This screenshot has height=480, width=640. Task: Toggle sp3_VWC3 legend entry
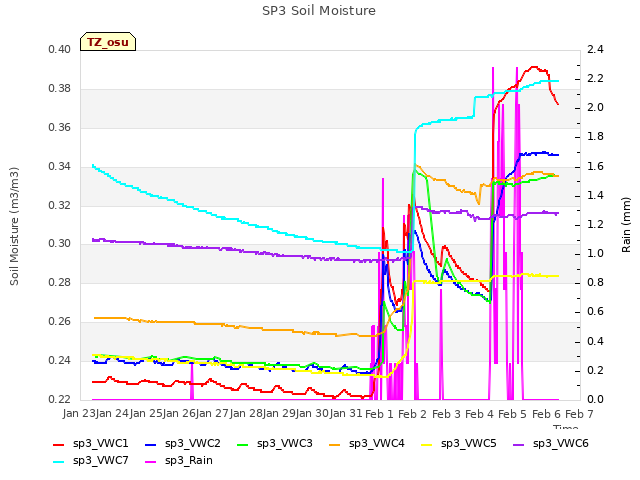pos(275,444)
